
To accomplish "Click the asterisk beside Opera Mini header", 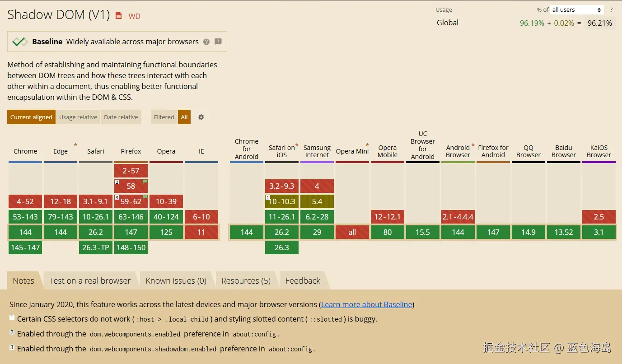I will (x=367, y=145).
